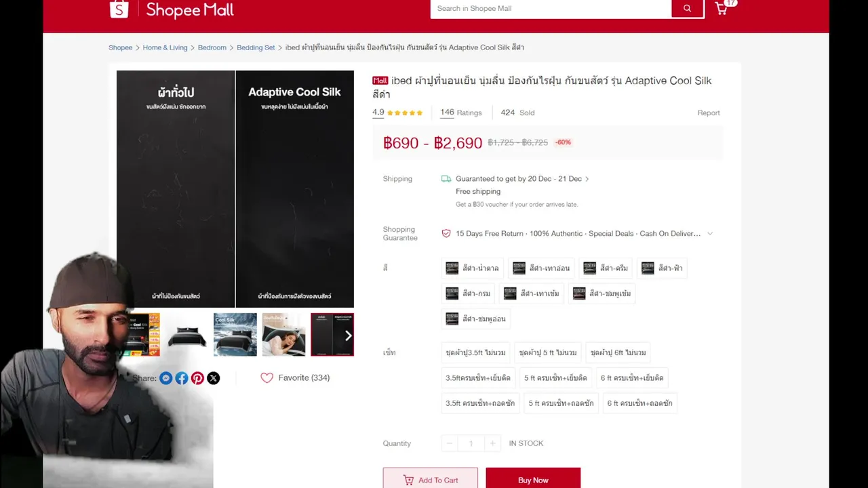Open the sleeping woman thumbnail

(x=283, y=335)
